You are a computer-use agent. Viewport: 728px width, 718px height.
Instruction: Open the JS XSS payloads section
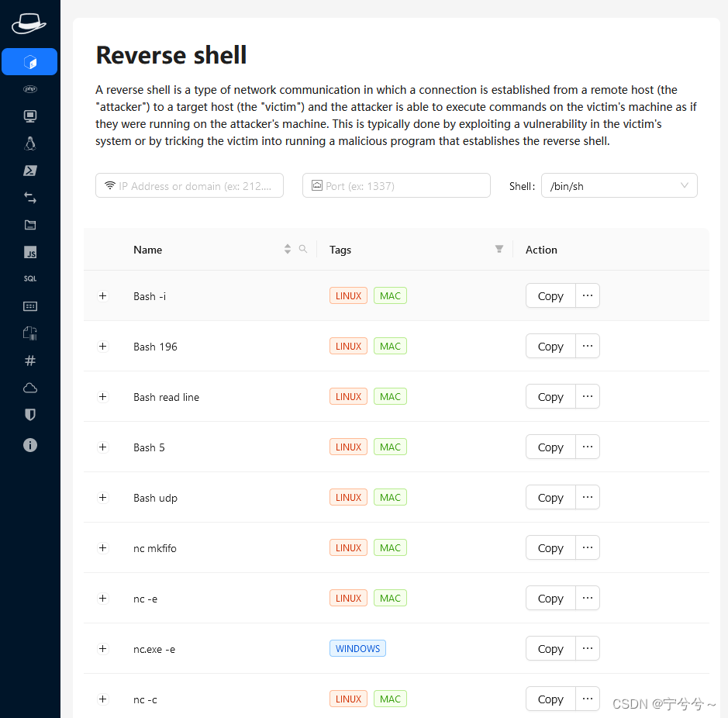30,252
